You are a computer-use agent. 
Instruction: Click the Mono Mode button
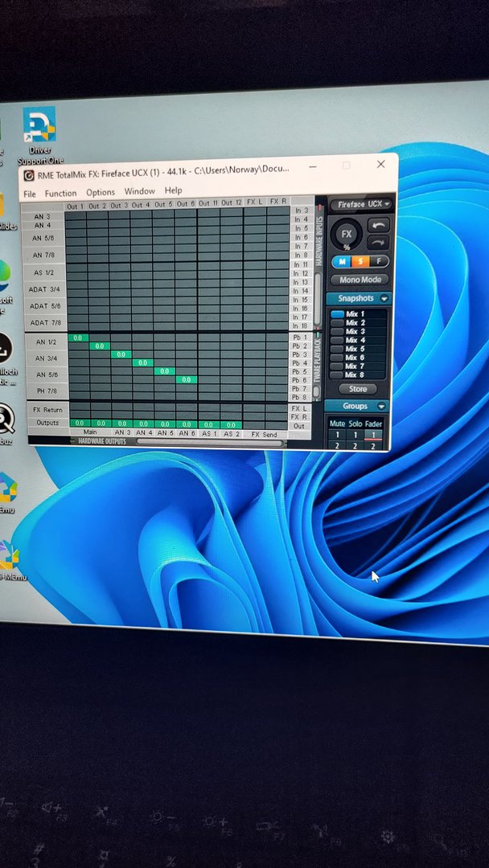(x=360, y=280)
